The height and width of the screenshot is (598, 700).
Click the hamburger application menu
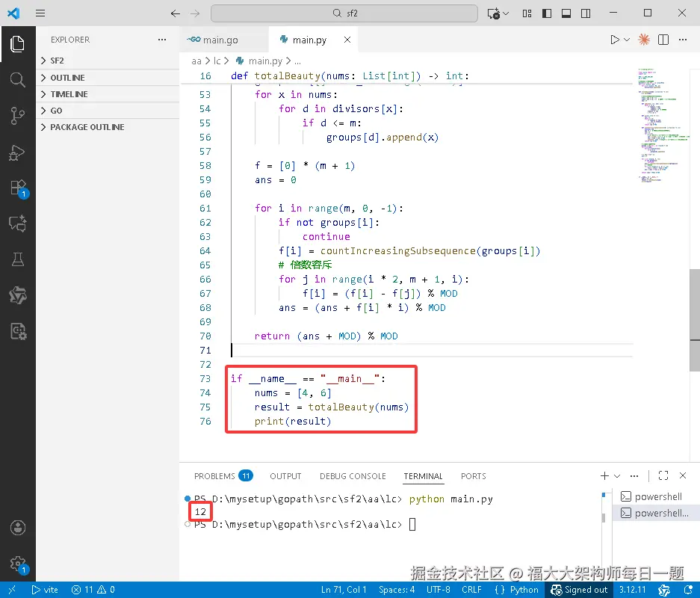(40, 13)
